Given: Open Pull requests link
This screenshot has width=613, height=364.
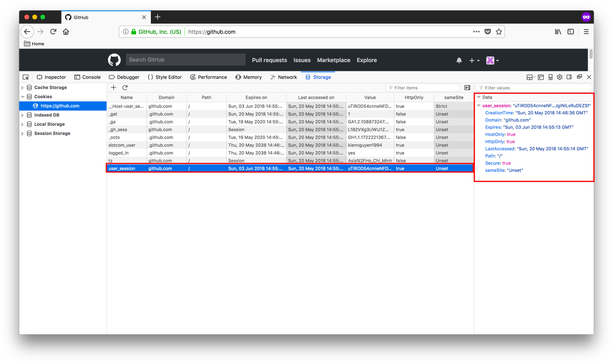Looking at the screenshot, I should point(269,60).
